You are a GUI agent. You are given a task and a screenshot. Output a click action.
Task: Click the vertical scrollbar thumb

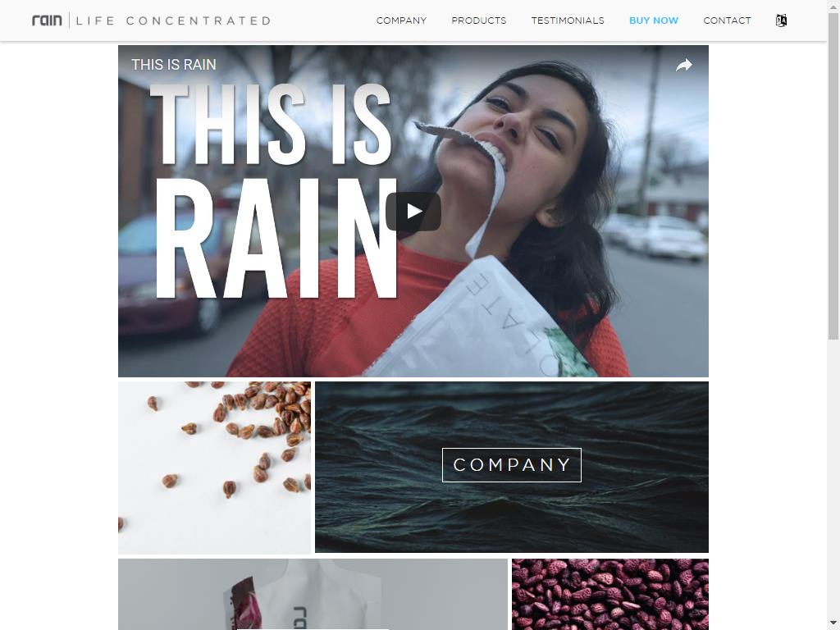pos(833,176)
